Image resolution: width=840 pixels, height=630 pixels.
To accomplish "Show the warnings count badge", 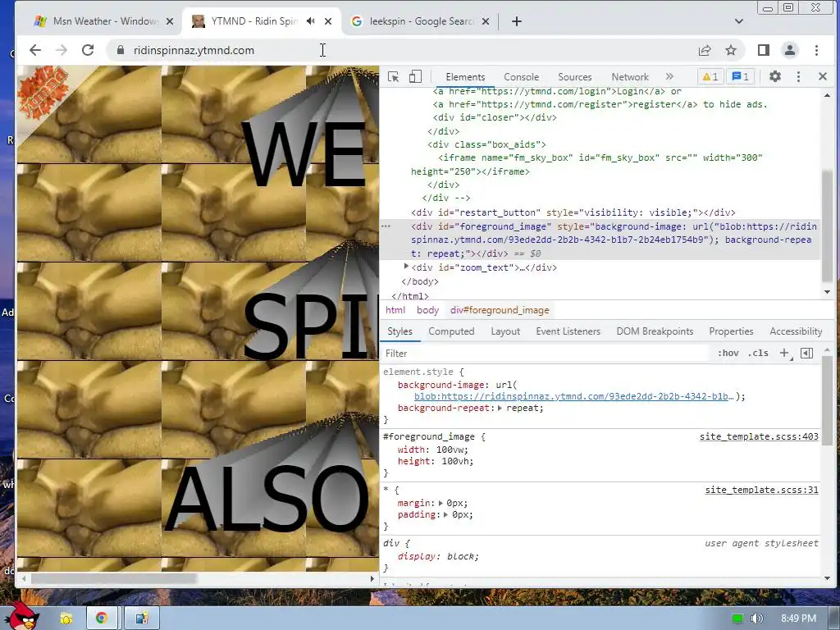I will coord(710,76).
